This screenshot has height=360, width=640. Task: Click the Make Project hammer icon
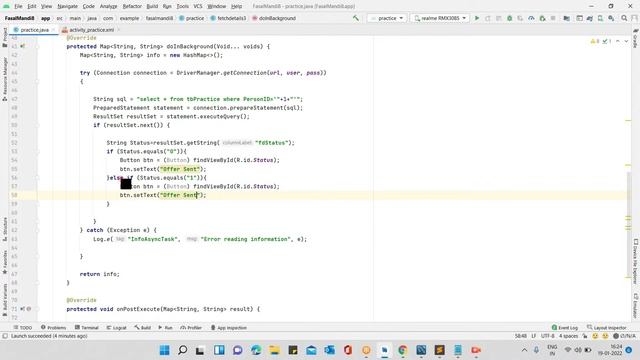356,18
